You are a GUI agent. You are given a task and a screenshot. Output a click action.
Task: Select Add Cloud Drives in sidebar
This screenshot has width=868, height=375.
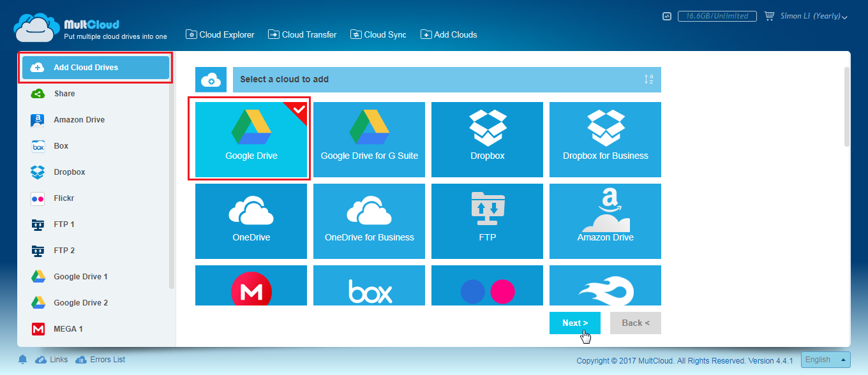pyautogui.click(x=96, y=68)
